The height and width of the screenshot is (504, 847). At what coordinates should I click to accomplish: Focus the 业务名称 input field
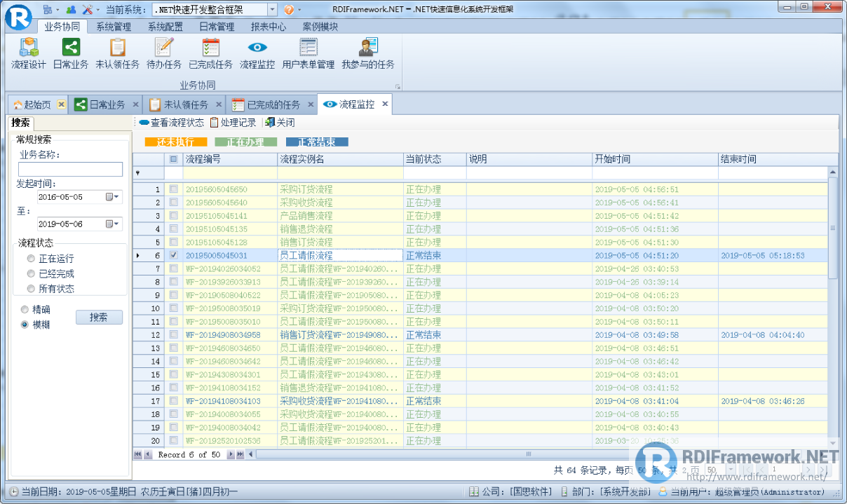[70, 169]
